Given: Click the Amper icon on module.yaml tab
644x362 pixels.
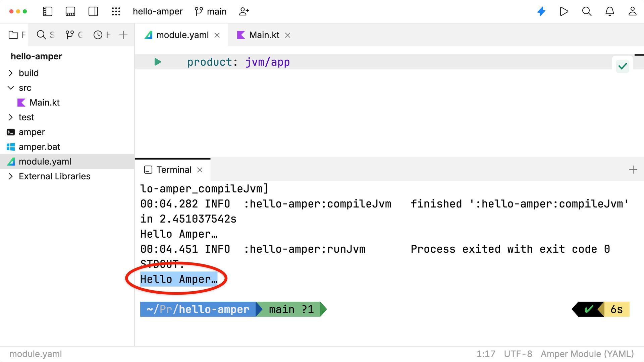Looking at the screenshot, I should pyautogui.click(x=149, y=35).
